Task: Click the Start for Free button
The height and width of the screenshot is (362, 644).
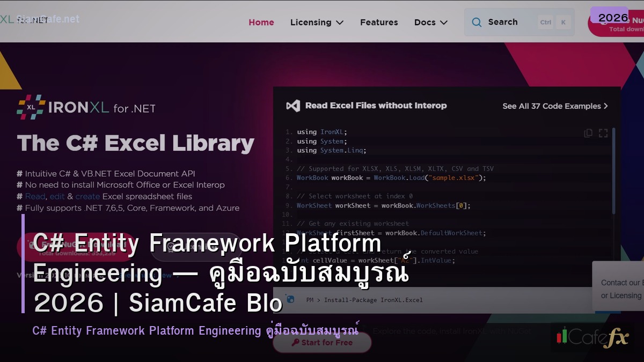Action: (322, 342)
